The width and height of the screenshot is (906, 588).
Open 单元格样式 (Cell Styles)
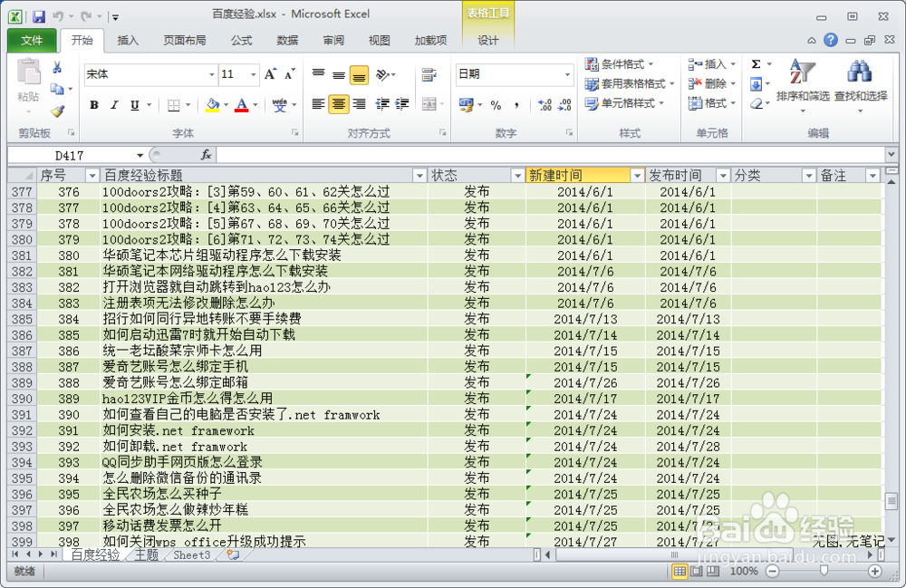(624, 103)
